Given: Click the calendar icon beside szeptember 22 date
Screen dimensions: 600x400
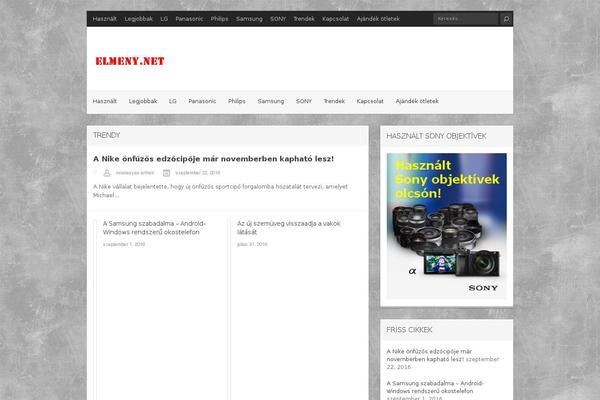Looking at the screenshot, I should [x=166, y=173].
